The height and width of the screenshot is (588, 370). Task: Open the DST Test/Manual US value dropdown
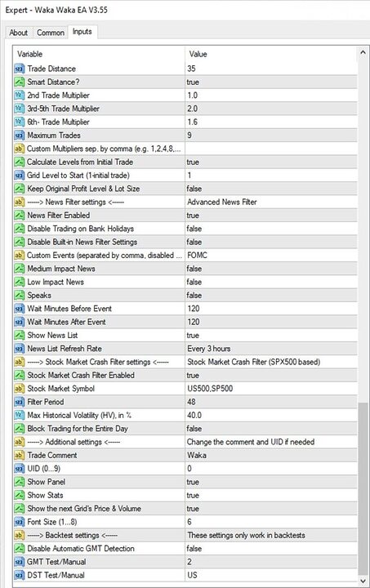[271, 575]
